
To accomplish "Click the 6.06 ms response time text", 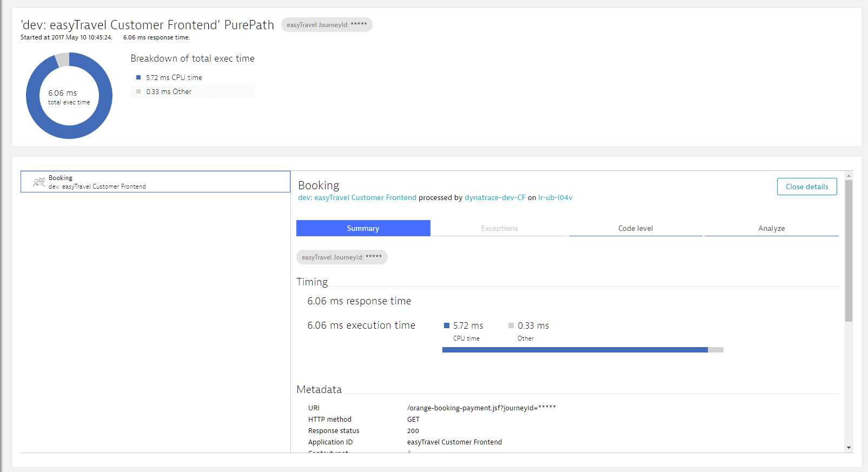I will tap(359, 301).
